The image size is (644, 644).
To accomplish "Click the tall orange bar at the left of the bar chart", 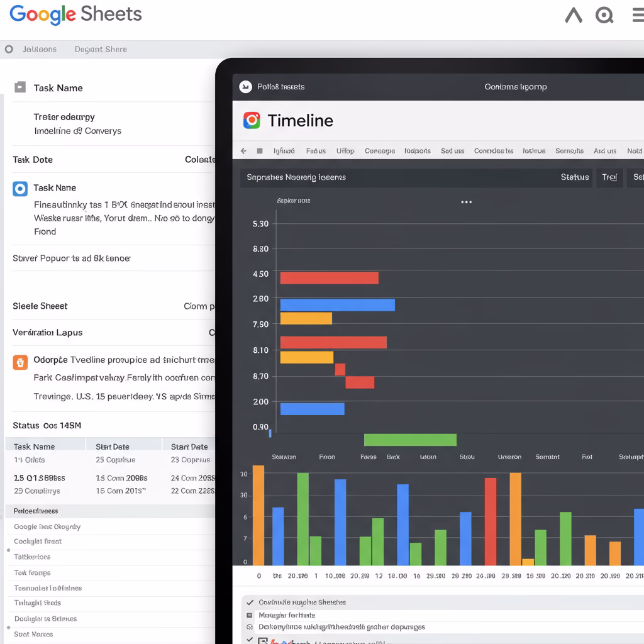I will [x=258, y=515].
